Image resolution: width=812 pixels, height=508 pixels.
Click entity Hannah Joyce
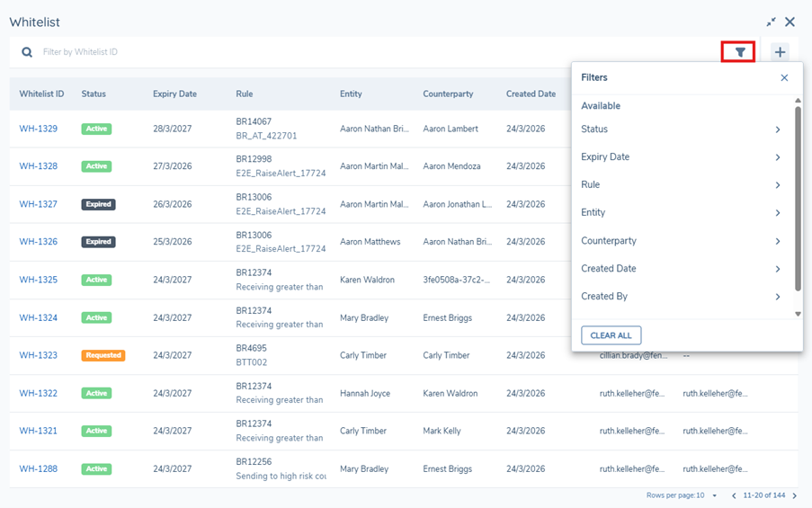(x=365, y=393)
